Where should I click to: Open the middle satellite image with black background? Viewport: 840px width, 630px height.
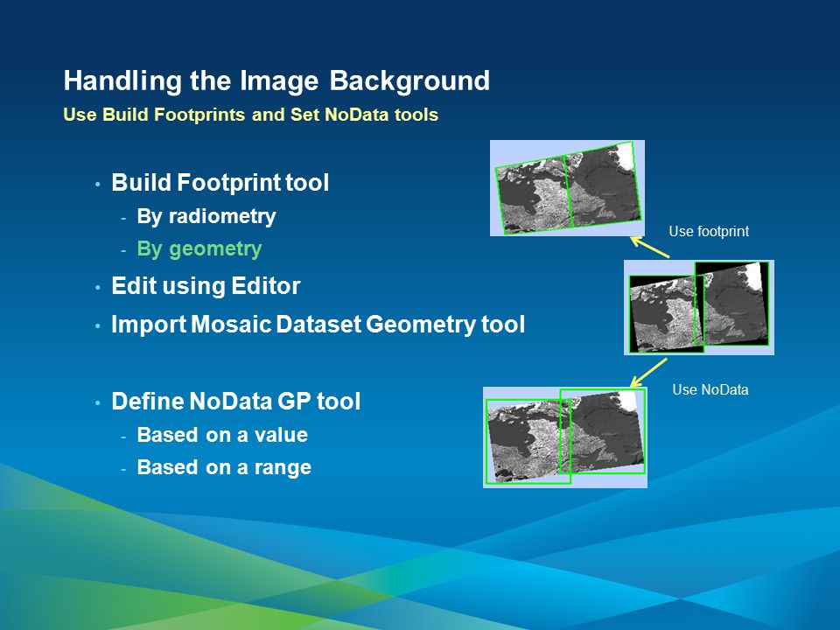[x=699, y=307]
